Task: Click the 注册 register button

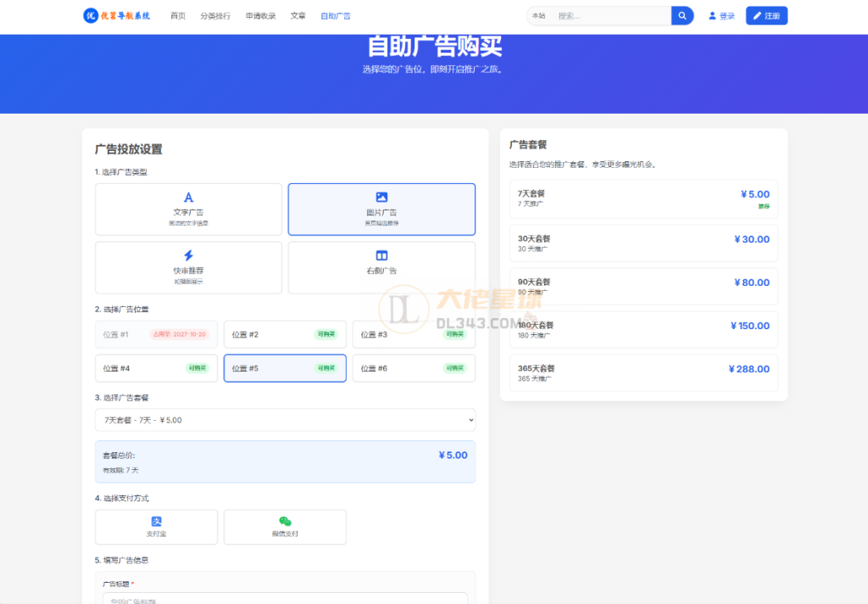Action: point(765,15)
